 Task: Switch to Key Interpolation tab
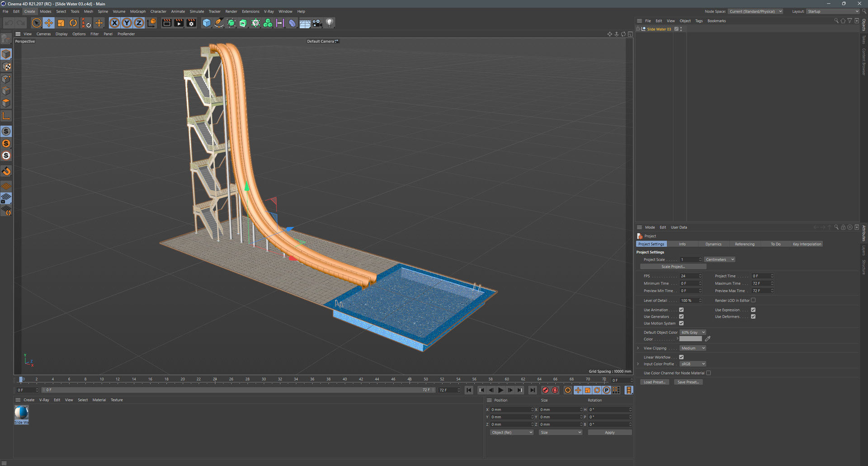[x=807, y=244]
